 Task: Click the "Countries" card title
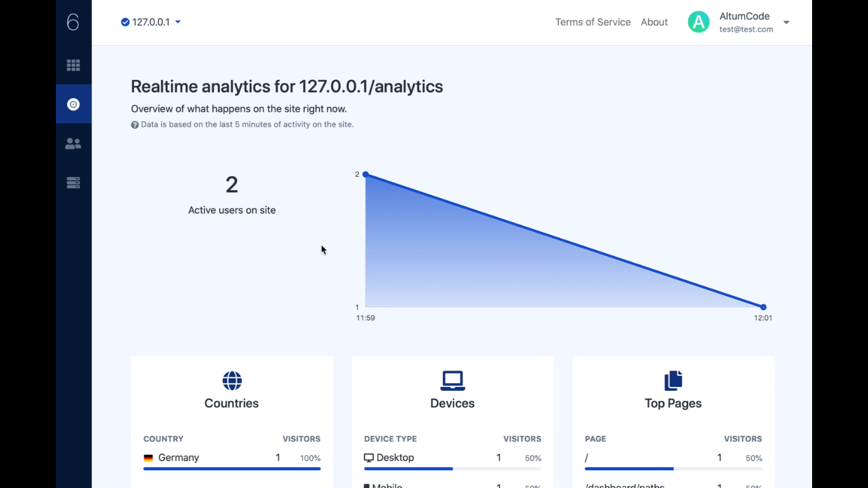point(232,403)
